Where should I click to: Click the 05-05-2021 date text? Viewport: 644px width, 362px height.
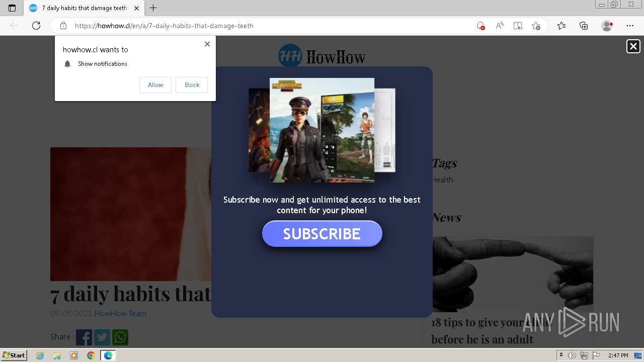coord(71,314)
